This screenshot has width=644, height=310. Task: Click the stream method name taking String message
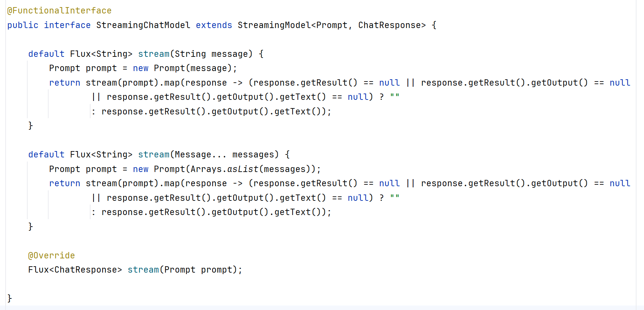[153, 54]
